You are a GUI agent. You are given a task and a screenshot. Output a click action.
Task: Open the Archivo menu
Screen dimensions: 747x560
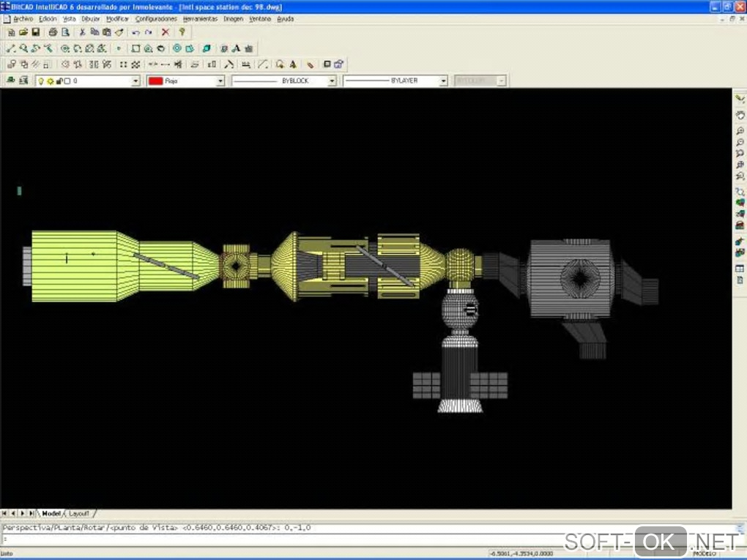coord(23,19)
